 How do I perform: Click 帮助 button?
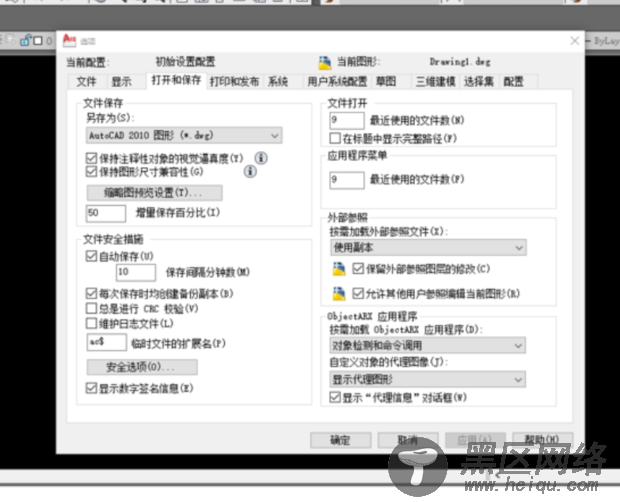coord(542,439)
